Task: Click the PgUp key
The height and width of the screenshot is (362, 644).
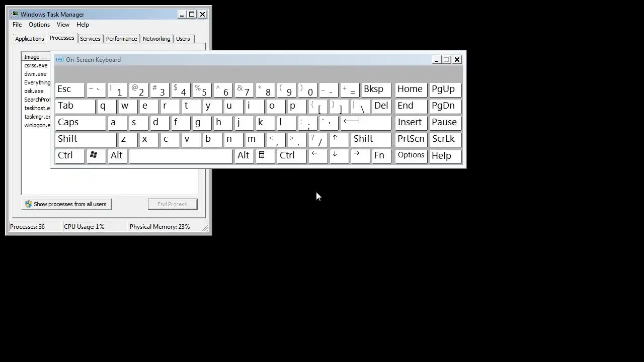Action: point(445,89)
